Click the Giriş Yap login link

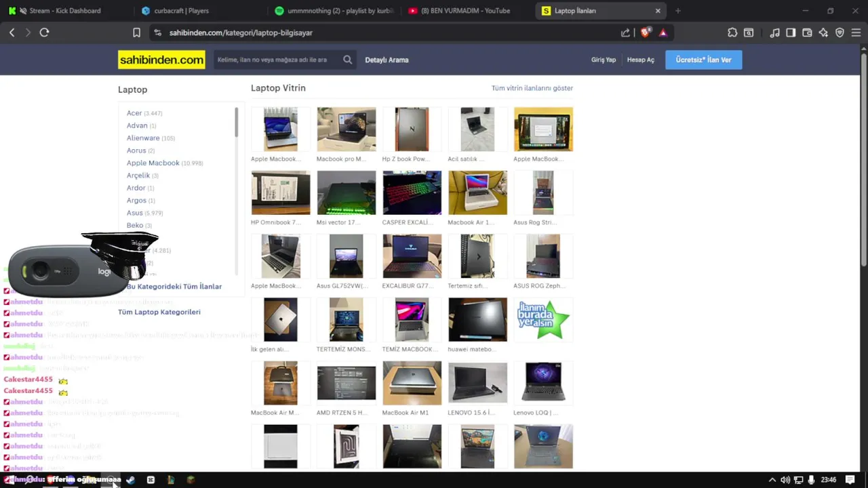coord(604,60)
